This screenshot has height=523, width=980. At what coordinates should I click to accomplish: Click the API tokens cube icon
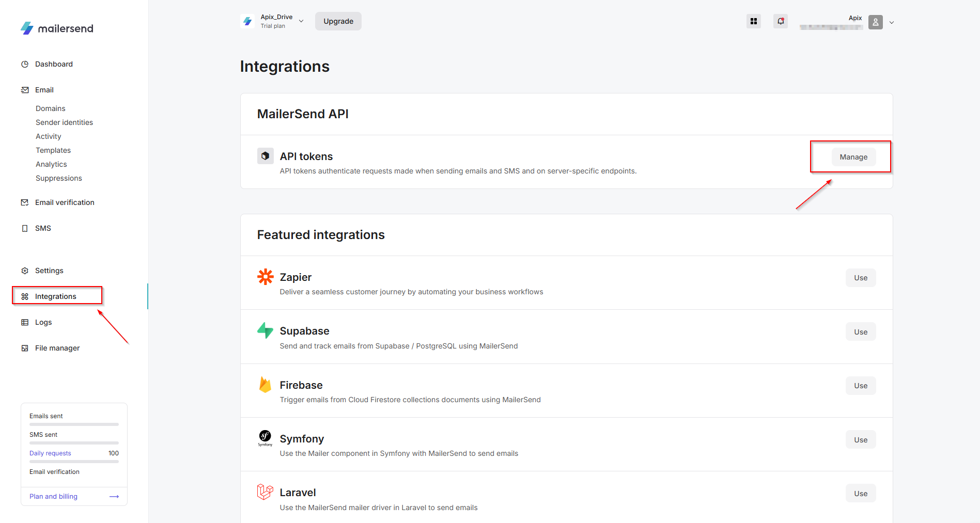coord(266,156)
